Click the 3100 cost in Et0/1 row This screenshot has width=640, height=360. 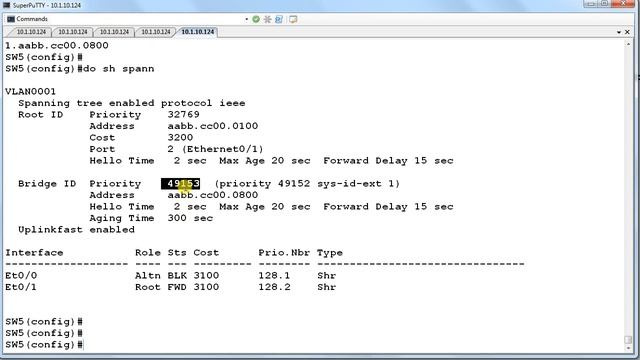point(206,287)
